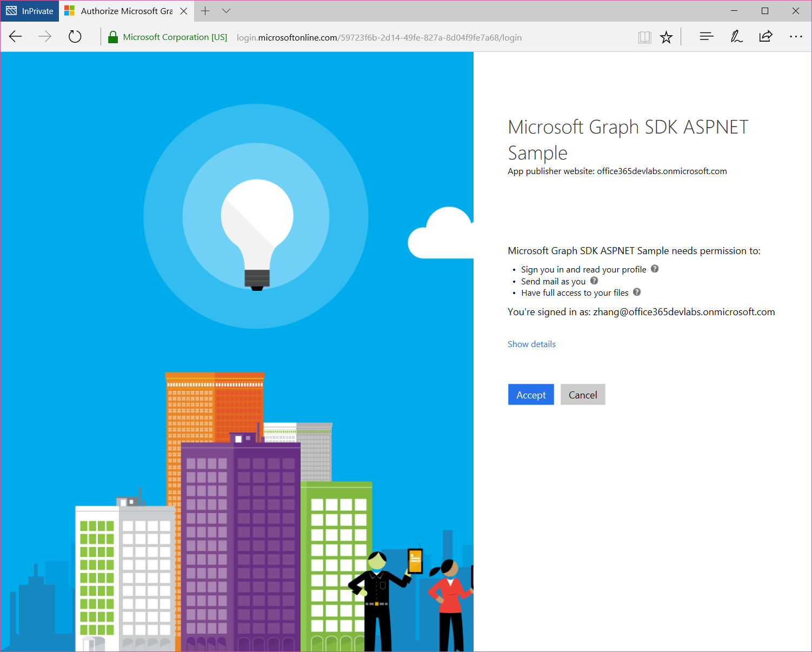Expand the Show details link
Image resolution: width=812 pixels, height=652 pixels.
click(x=531, y=344)
